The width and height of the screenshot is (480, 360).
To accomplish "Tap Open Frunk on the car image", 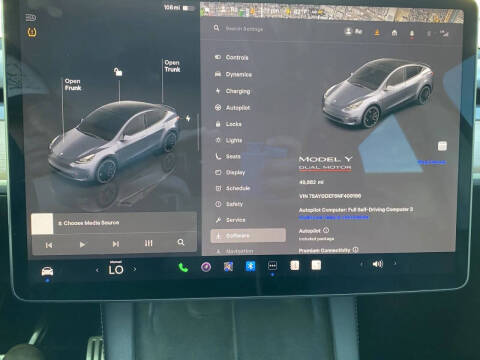I will (x=73, y=85).
